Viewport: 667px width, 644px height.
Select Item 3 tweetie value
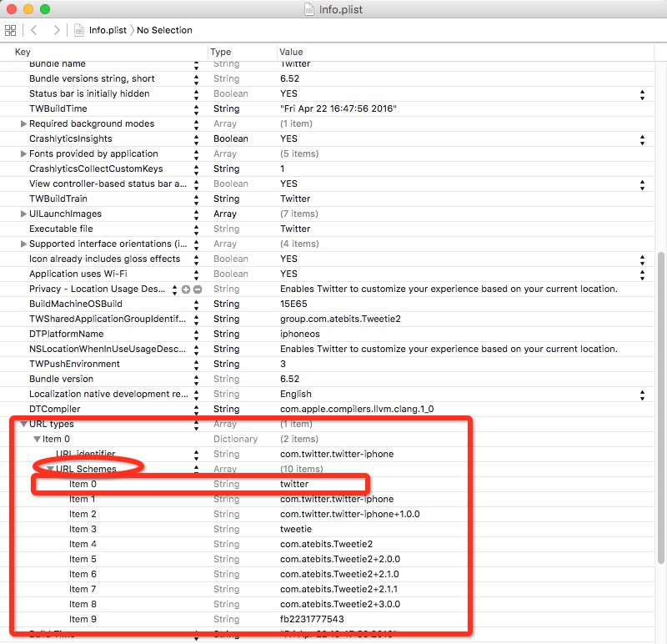[296, 529]
